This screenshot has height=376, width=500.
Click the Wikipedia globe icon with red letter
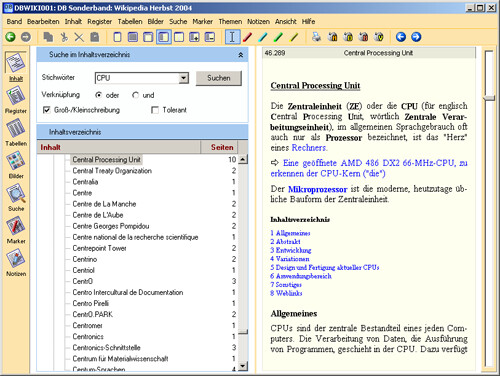(x=363, y=37)
